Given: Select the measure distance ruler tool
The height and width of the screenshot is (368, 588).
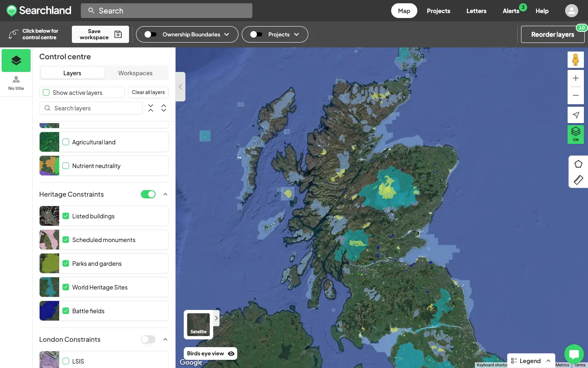Looking at the screenshot, I should (x=578, y=180).
